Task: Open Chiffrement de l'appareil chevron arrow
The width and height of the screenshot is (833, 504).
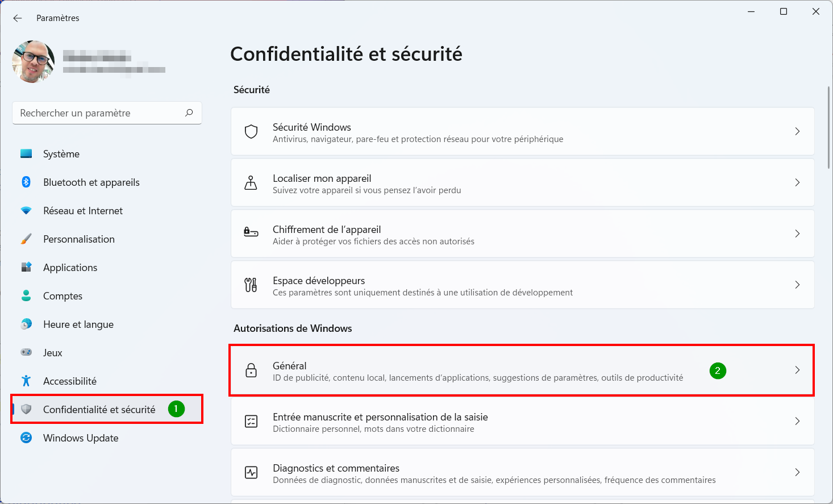Action: pyautogui.click(x=797, y=234)
